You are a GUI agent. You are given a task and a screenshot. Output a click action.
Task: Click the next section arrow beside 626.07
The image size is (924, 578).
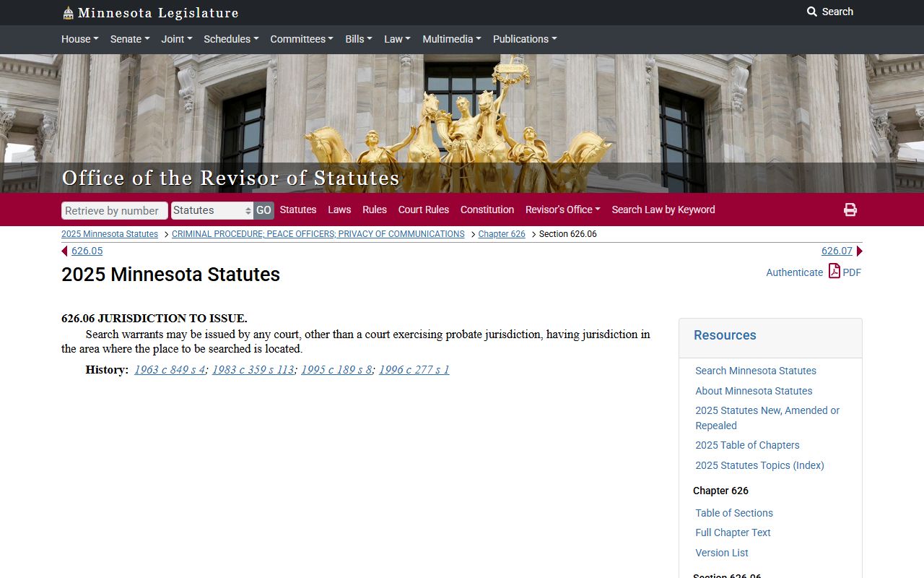click(x=859, y=251)
